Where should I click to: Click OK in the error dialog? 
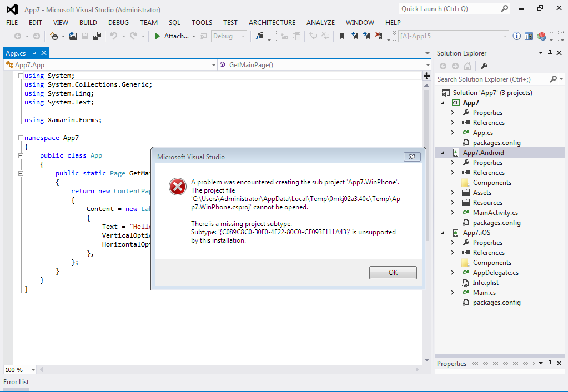tap(393, 273)
